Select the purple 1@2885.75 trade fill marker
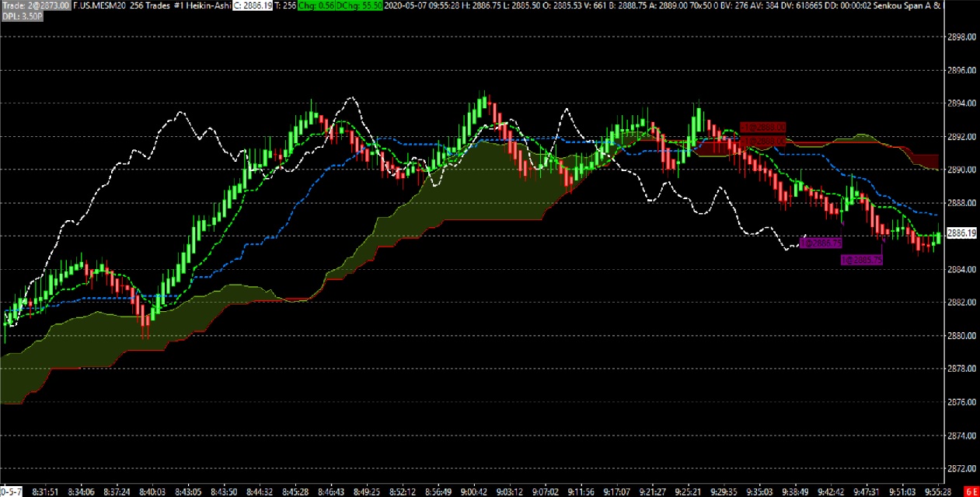Viewport: 980px width, 497px height. click(x=862, y=261)
